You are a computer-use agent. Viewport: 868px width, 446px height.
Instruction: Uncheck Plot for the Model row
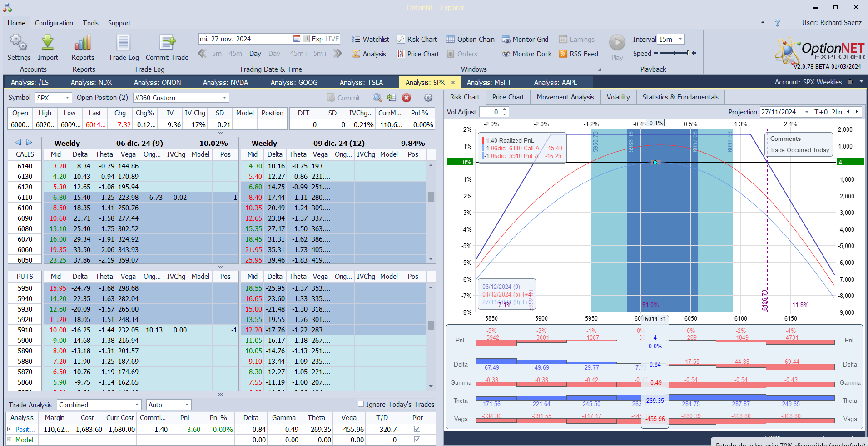[x=417, y=440]
